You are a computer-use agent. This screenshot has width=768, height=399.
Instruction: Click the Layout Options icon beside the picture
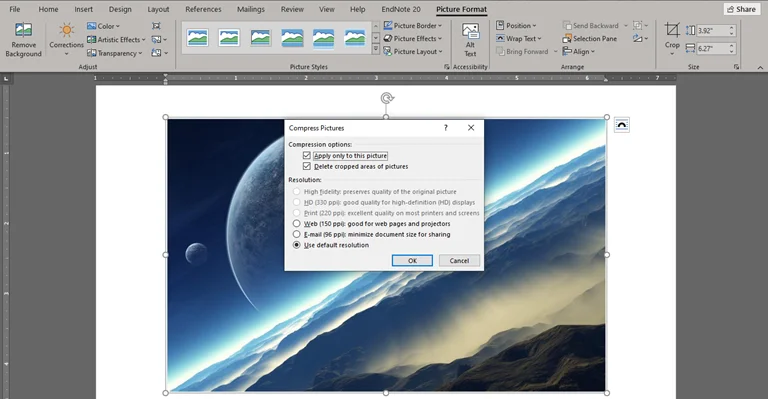coord(622,125)
